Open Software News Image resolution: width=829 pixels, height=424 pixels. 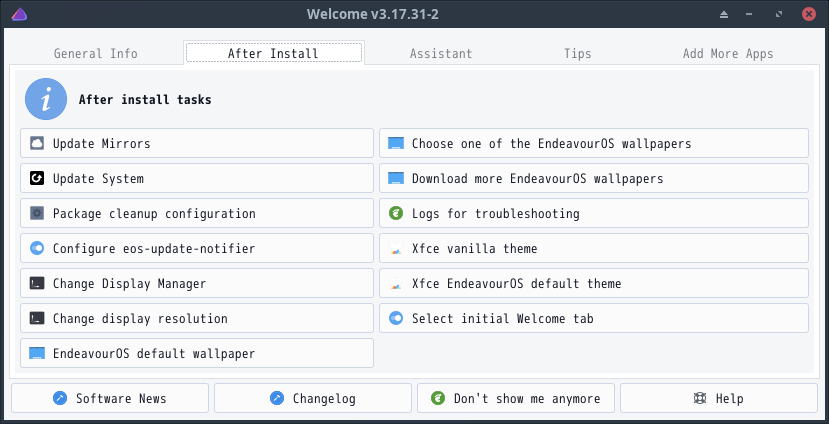pos(110,398)
